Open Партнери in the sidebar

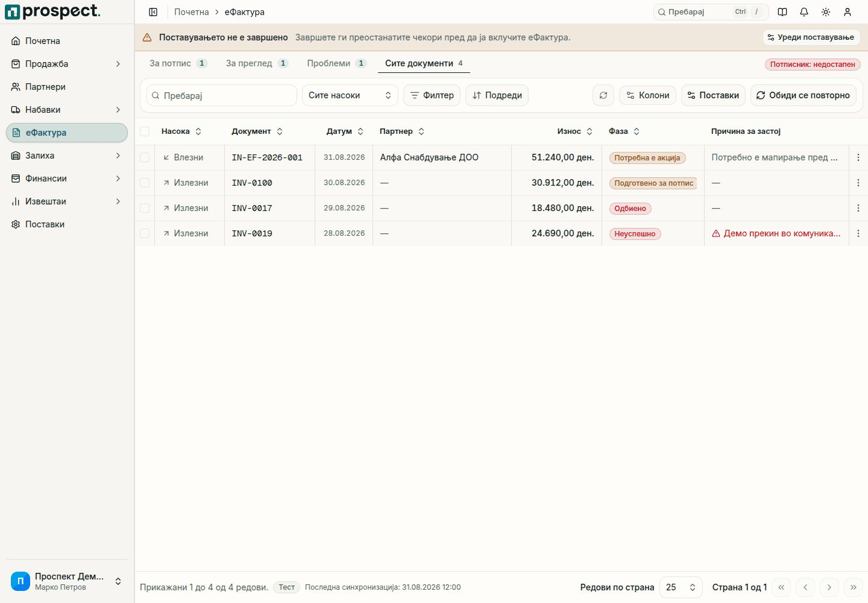[67, 87]
